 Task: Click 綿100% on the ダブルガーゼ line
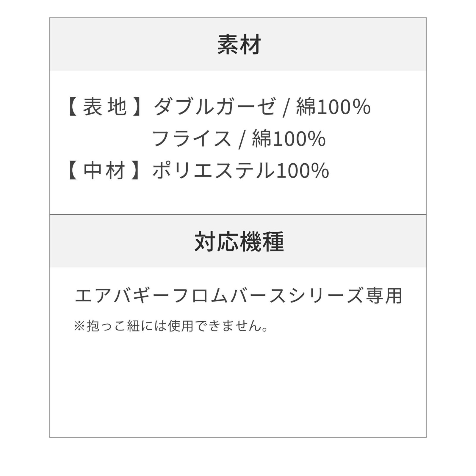click(x=333, y=107)
